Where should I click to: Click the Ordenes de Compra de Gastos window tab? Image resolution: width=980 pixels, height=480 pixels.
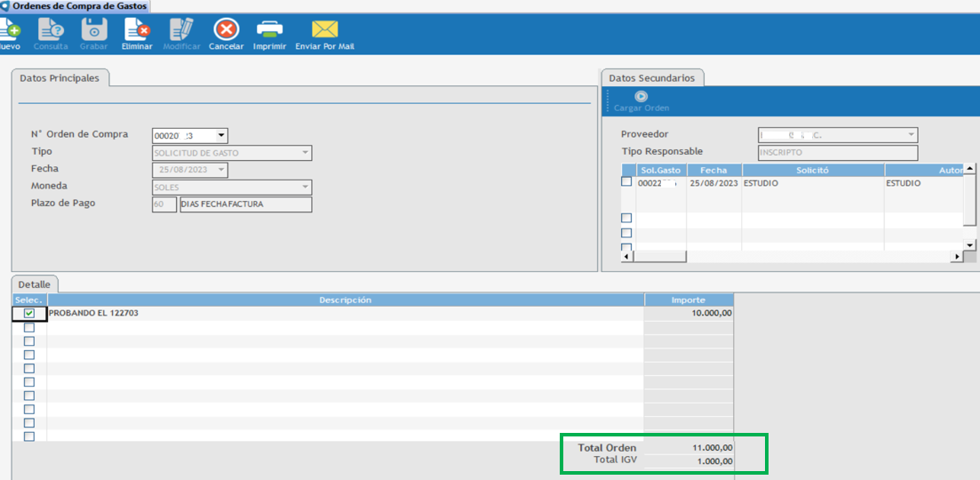tap(76, 6)
